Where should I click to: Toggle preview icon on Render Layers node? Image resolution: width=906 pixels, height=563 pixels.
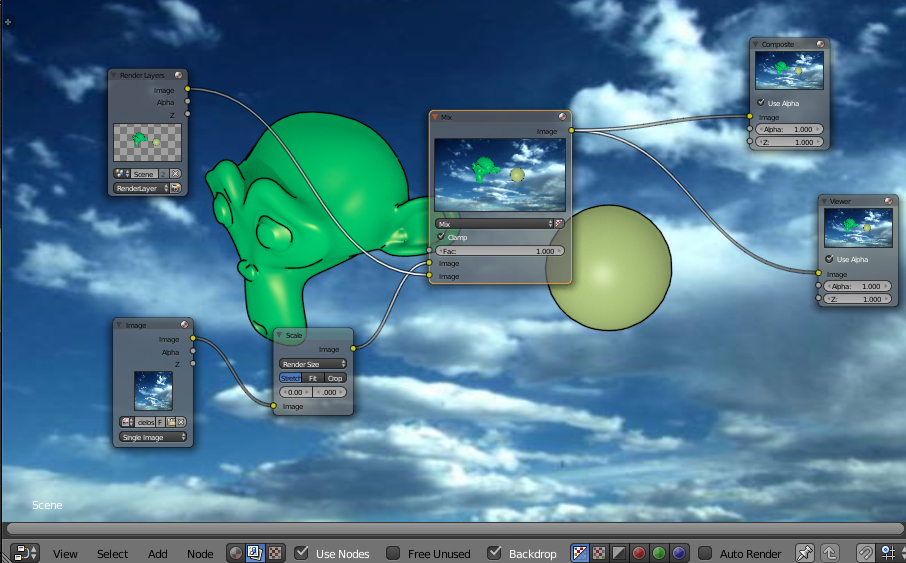(179, 75)
